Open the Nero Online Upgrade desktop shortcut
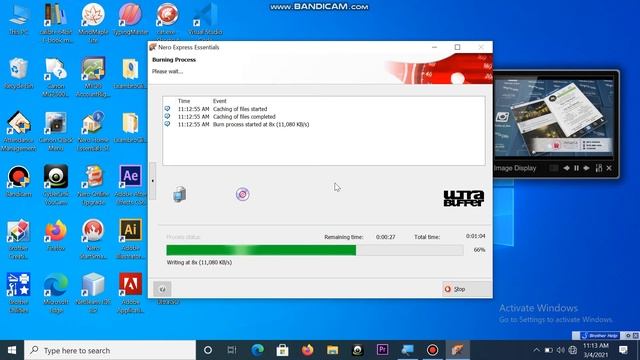This screenshot has height=360, width=640. [93, 184]
